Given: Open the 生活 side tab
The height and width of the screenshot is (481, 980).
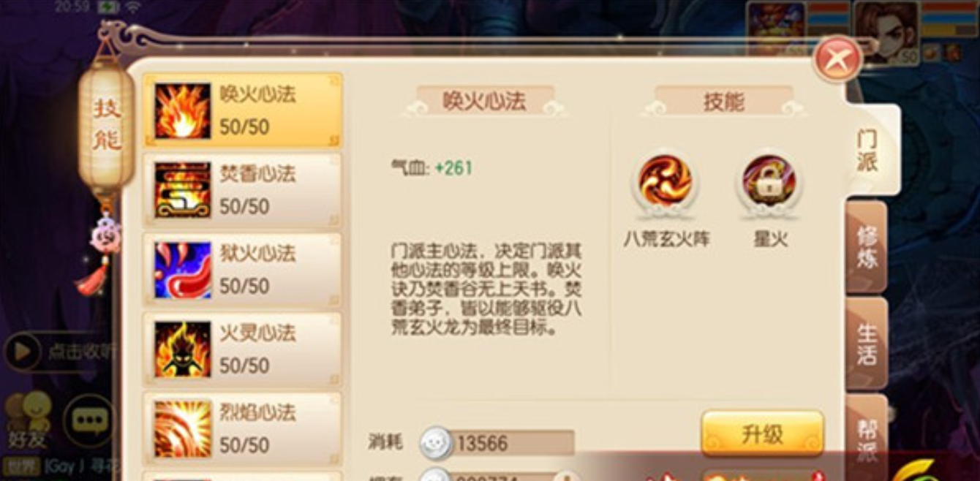Looking at the screenshot, I should pos(867,344).
